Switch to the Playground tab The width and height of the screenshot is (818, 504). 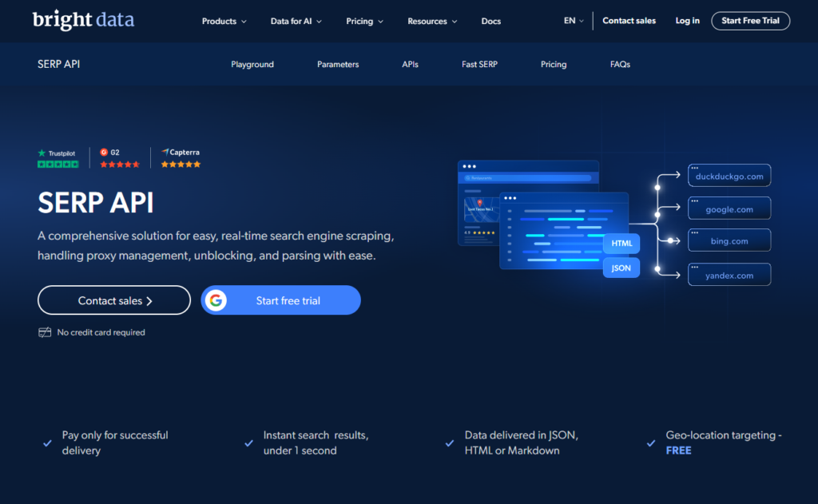[252, 64]
